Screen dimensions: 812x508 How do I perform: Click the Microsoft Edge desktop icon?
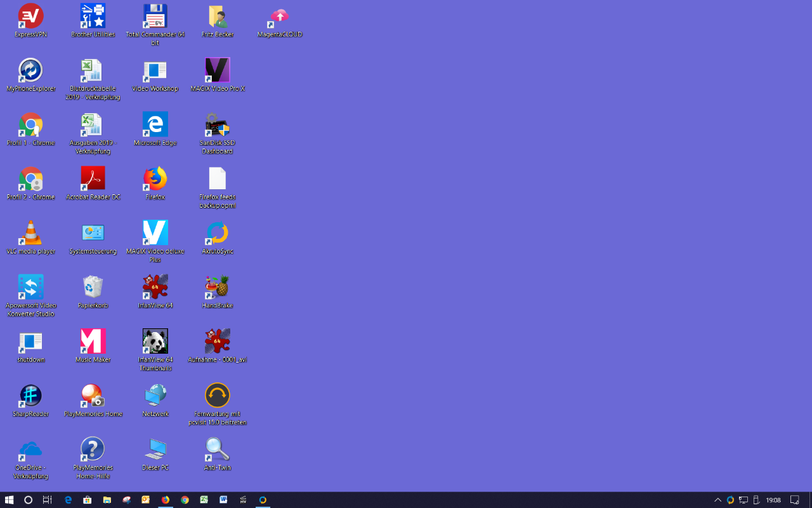point(155,124)
